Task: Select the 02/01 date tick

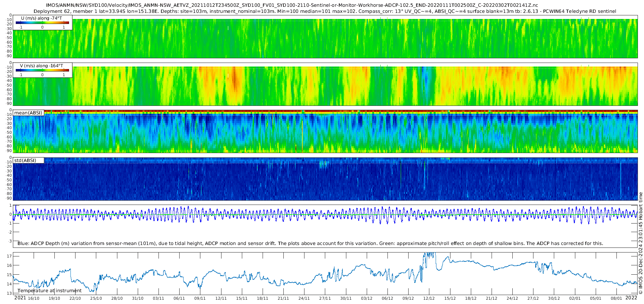Action: pos(575,298)
